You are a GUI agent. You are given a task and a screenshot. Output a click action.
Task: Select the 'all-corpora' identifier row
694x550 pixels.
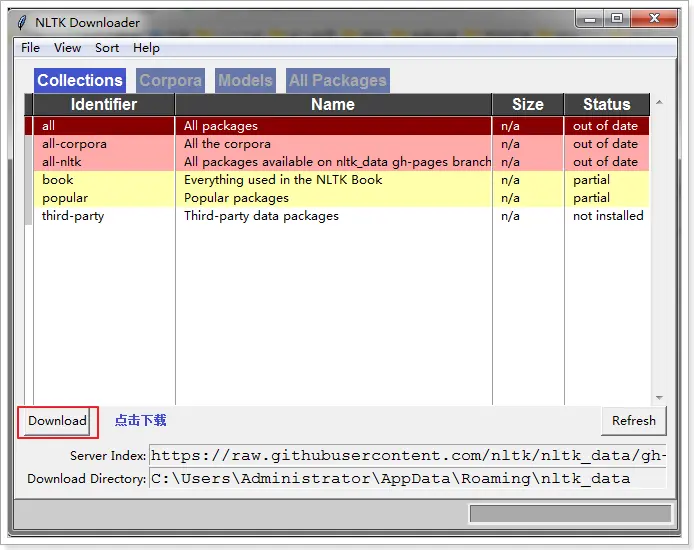click(x=104, y=144)
